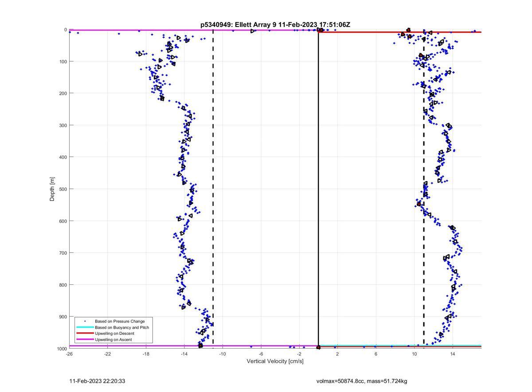Click the 'Vertical Velocity [cm/s]' x-axis label
This screenshot has width=532, height=392.
tap(275, 361)
